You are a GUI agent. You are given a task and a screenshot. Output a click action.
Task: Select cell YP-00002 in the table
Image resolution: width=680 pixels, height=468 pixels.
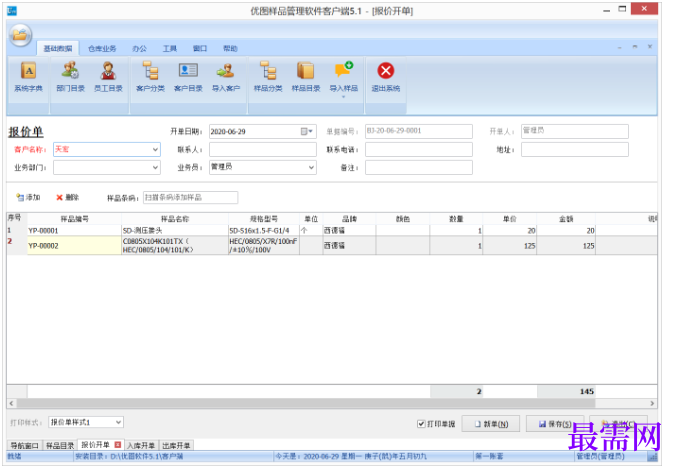pos(74,245)
